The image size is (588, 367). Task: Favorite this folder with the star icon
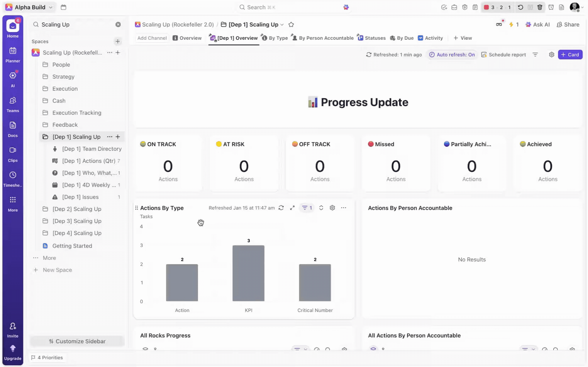coord(291,24)
